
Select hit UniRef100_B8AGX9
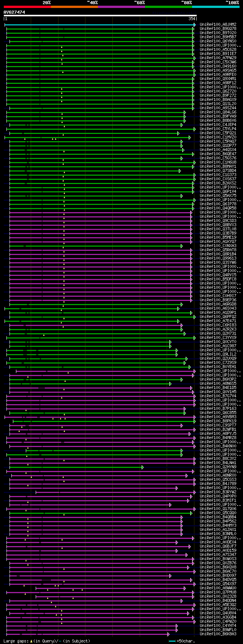point(218,100)
